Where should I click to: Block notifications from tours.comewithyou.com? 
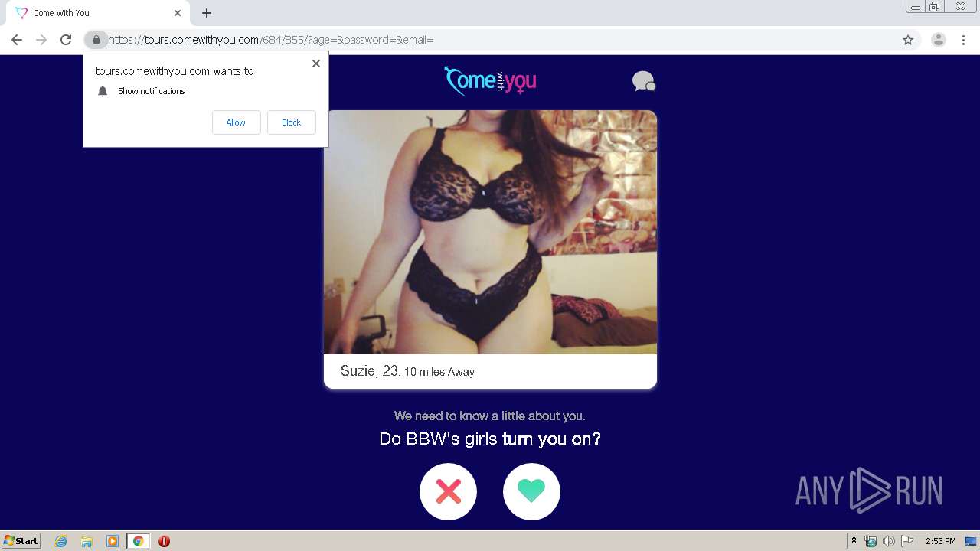pyautogui.click(x=291, y=122)
